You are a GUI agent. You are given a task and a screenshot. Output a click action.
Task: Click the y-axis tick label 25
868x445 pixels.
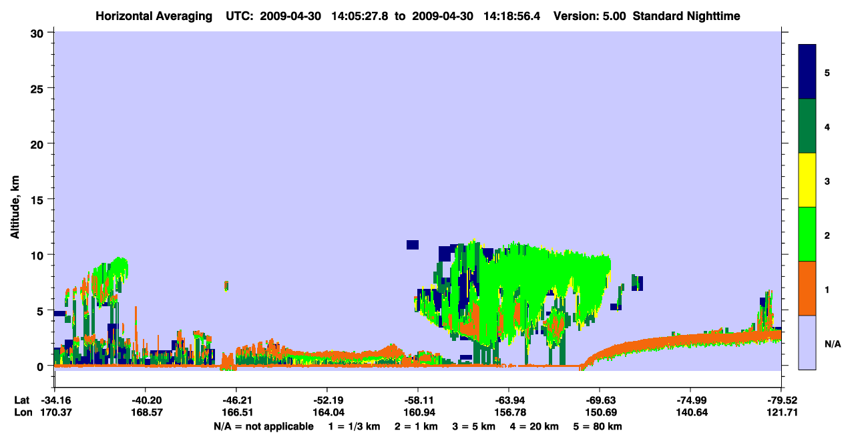point(38,88)
